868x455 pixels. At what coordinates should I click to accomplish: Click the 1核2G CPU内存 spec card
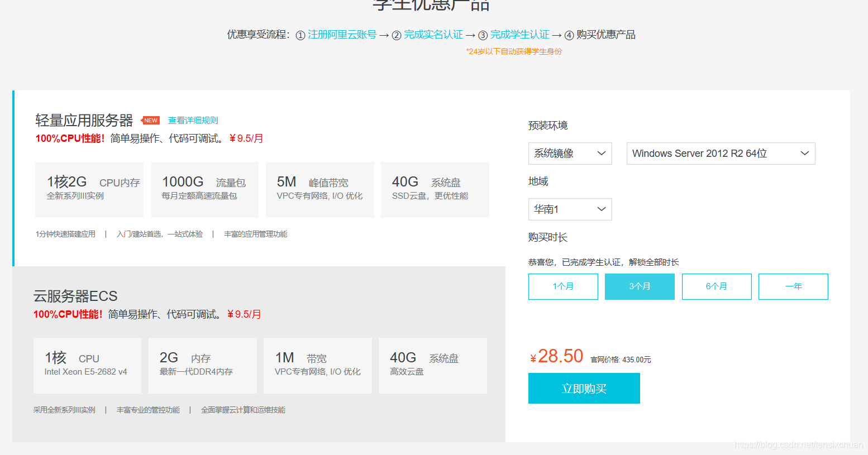click(x=89, y=190)
